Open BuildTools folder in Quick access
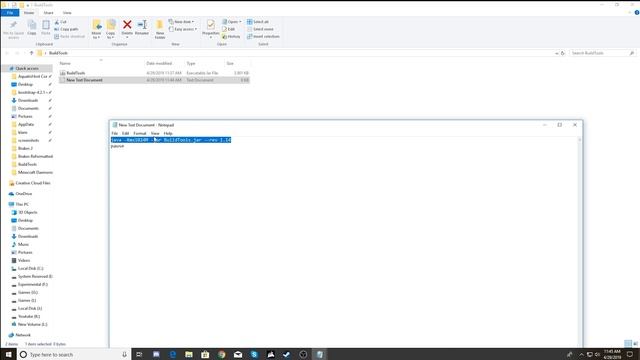The height and width of the screenshot is (360, 640). (x=27, y=164)
